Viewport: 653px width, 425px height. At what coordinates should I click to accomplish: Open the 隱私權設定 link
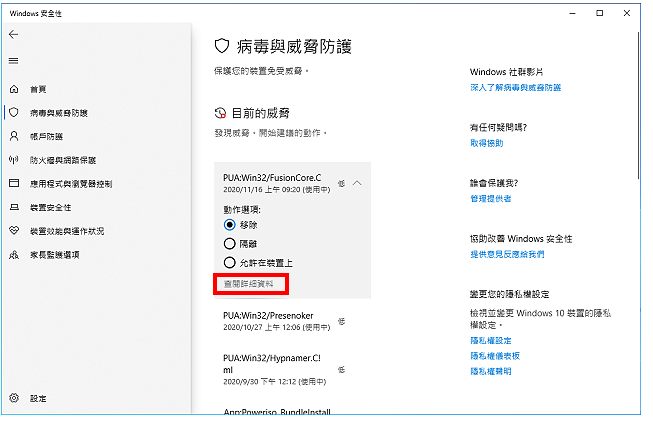pos(491,340)
